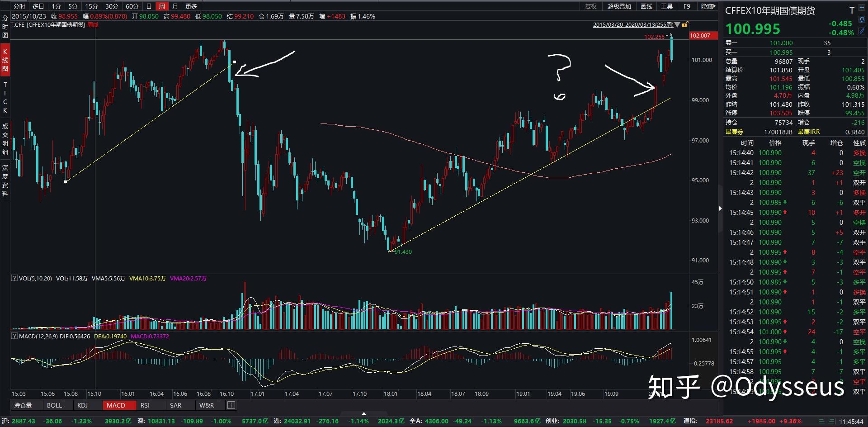The width and height of the screenshot is (868, 427).
Task: Click the 道指 index value 23185.62
Action: click(719, 421)
